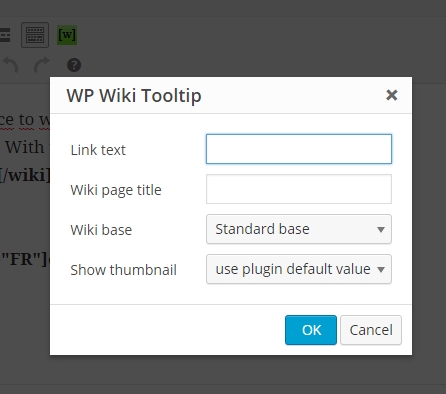Image resolution: width=446 pixels, height=394 pixels.
Task: Click into the Wiki page title field
Action: 299,189
